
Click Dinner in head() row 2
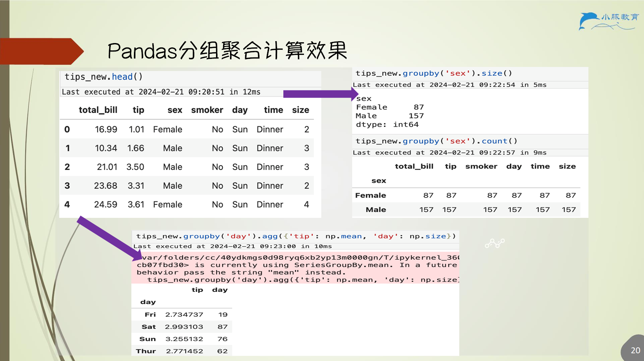(x=270, y=167)
